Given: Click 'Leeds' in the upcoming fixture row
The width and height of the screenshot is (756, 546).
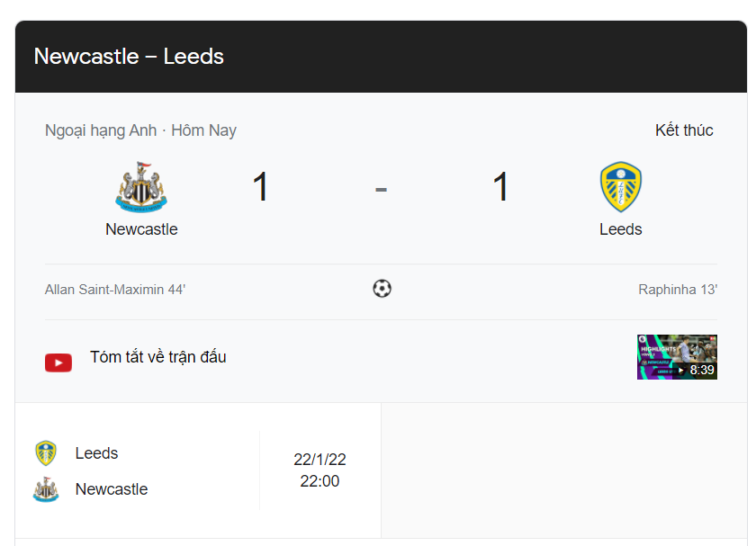Looking at the screenshot, I should pos(96,453).
